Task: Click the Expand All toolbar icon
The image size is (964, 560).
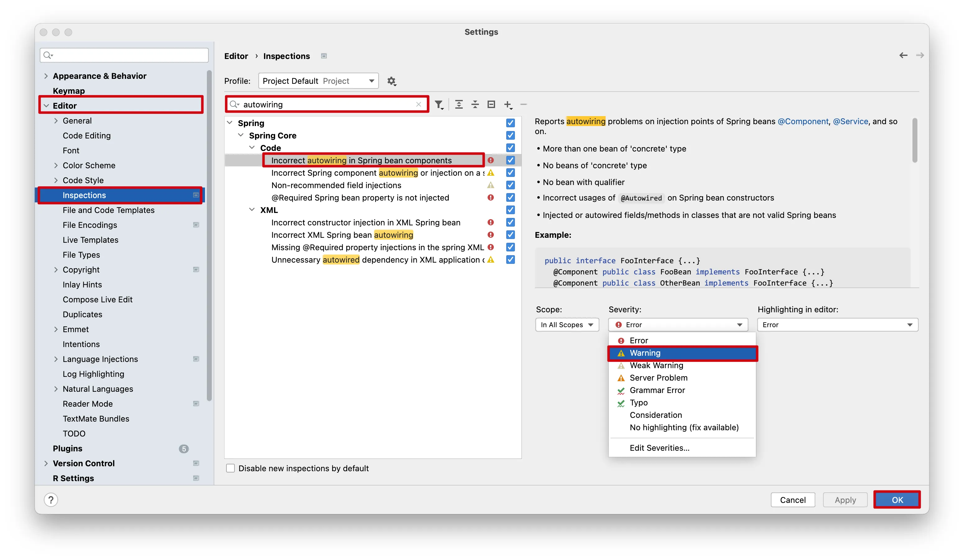Action: click(x=459, y=104)
